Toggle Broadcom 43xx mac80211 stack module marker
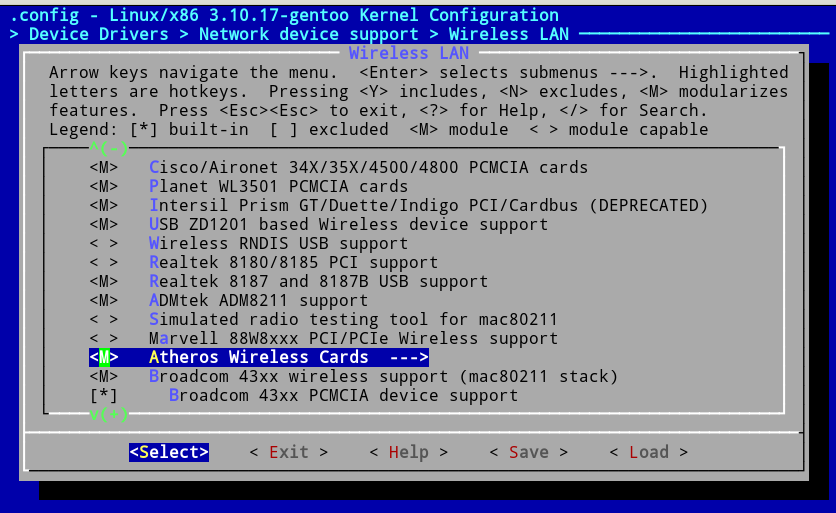Viewport: 836px width, 513px height. click(x=103, y=376)
